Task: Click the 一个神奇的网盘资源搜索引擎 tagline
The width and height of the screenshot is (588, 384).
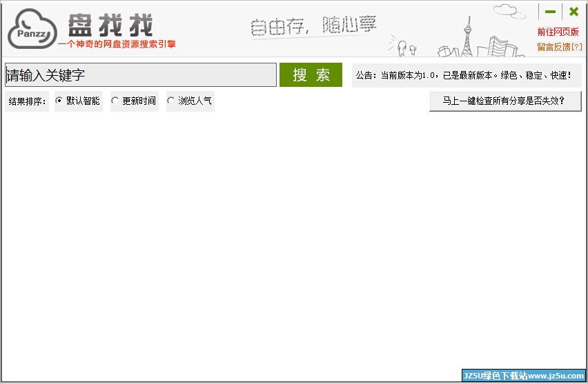Action: [117, 44]
